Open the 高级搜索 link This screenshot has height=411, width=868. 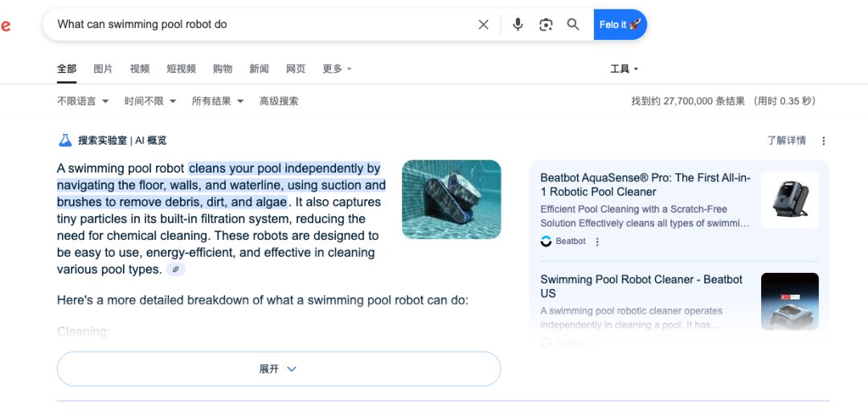tap(279, 101)
